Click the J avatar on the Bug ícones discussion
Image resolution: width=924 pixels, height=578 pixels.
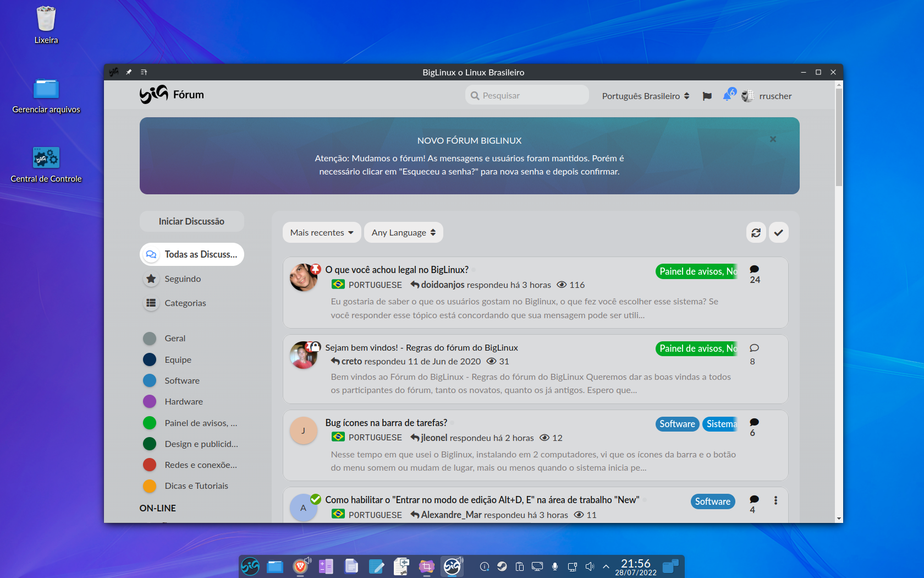point(304,430)
